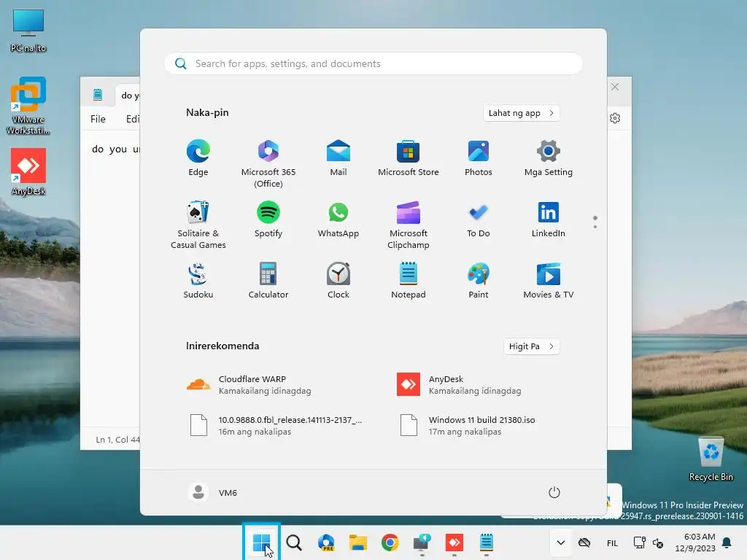Select AnyDesk desktop shortcut
The width and height of the screenshot is (747, 560).
tap(28, 172)
